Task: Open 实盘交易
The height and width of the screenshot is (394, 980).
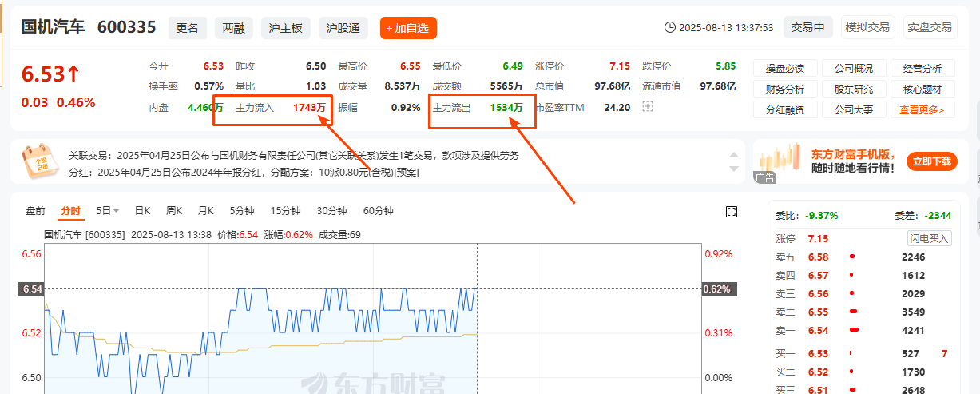Action: [x=930, y=27]
